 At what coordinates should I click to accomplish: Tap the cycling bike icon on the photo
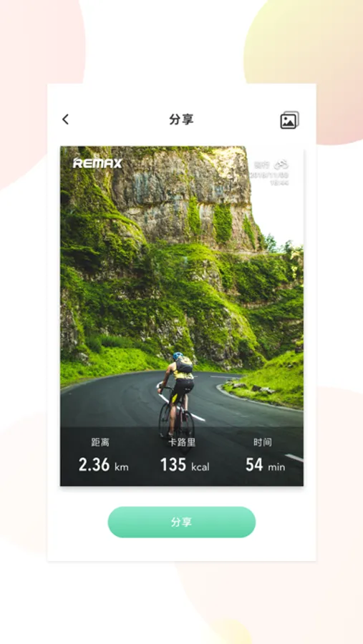(281, 165)
